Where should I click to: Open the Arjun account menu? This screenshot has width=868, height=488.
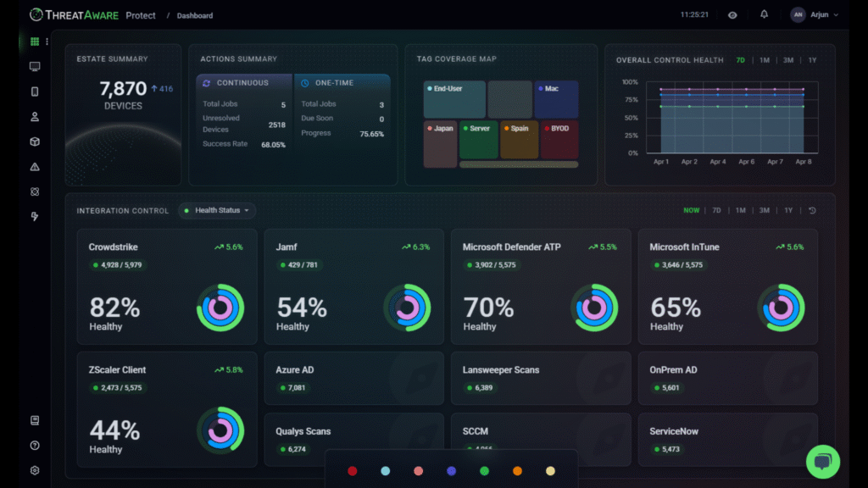click(x=815, y=15)
